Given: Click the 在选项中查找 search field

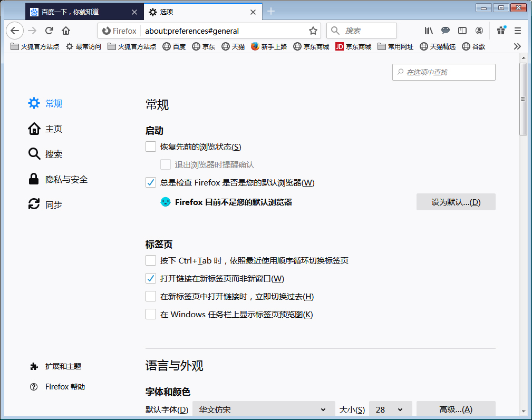Looking at the screenshot, I should point(443,72).
